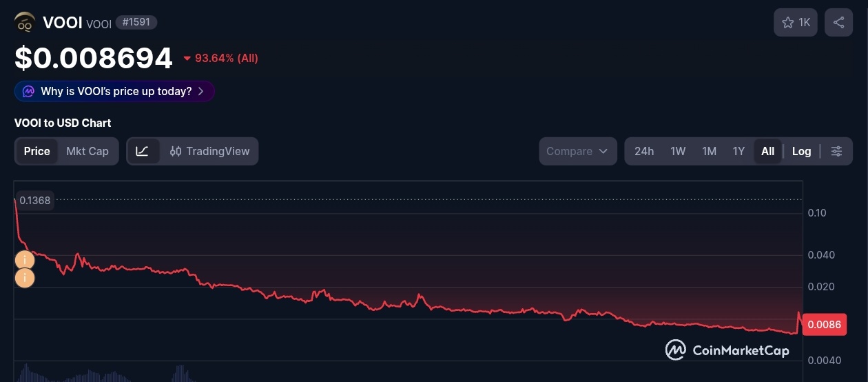The width and height of the screenshot is (868, 382).
Task: Open 'Why is VOOI's price up today?'
Action: click(114, 91)
